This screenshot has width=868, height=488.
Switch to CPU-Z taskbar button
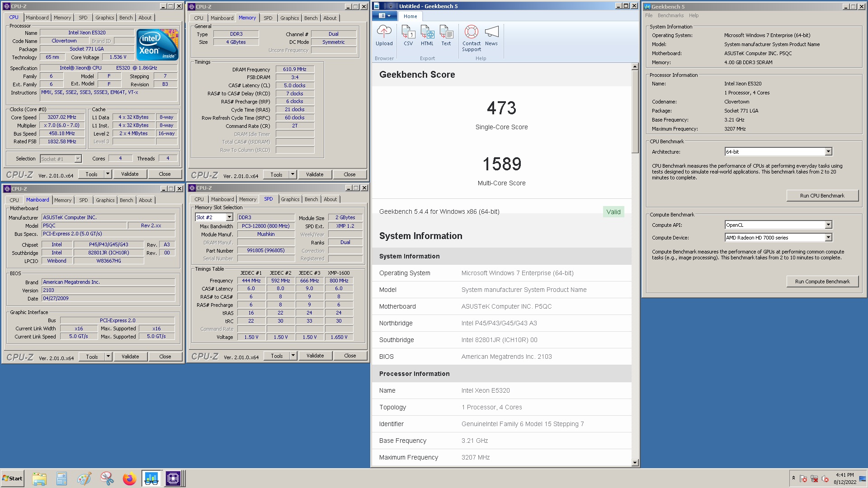pyautogui.click(x=173, y=479)
